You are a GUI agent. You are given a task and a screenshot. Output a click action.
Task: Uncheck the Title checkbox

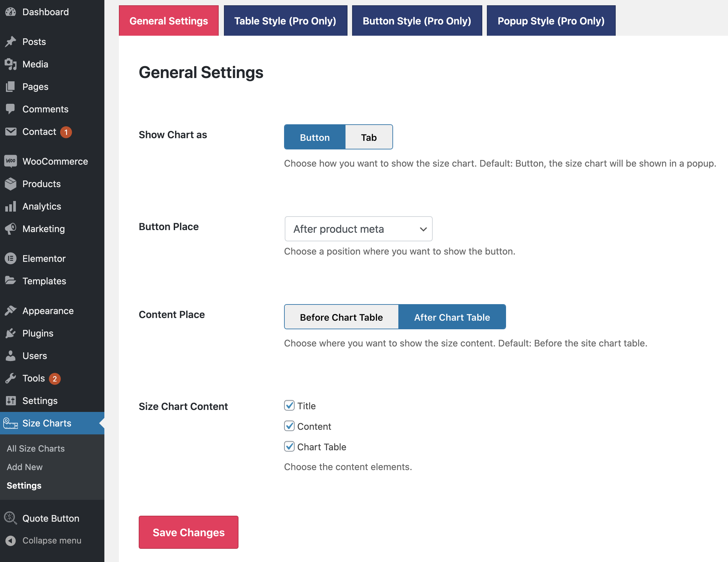[289, 406]
